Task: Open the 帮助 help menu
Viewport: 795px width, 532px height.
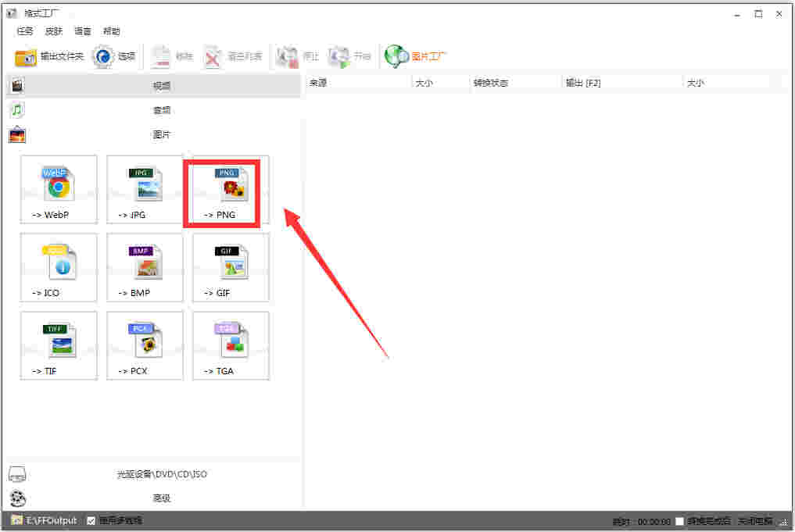Action: click(112, 31)
